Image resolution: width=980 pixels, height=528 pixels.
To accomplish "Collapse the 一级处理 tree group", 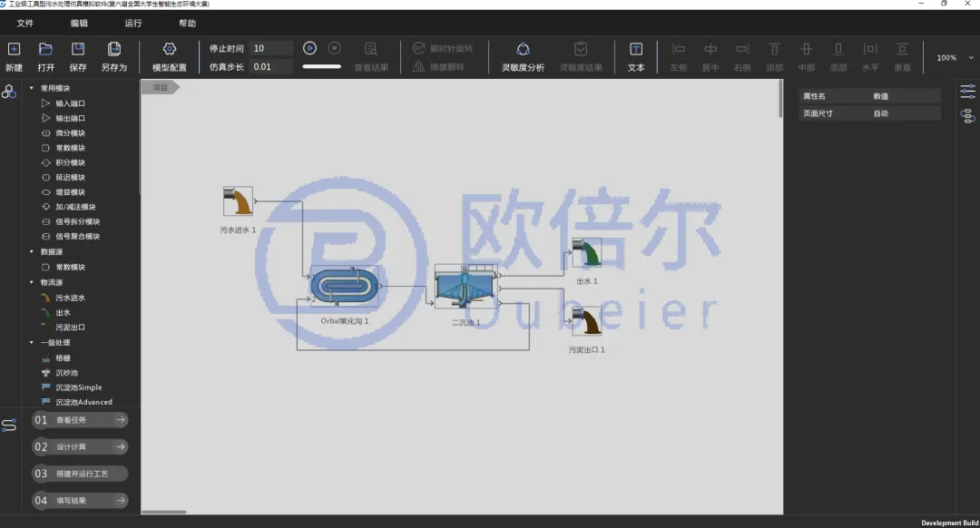I will [31, 342].
